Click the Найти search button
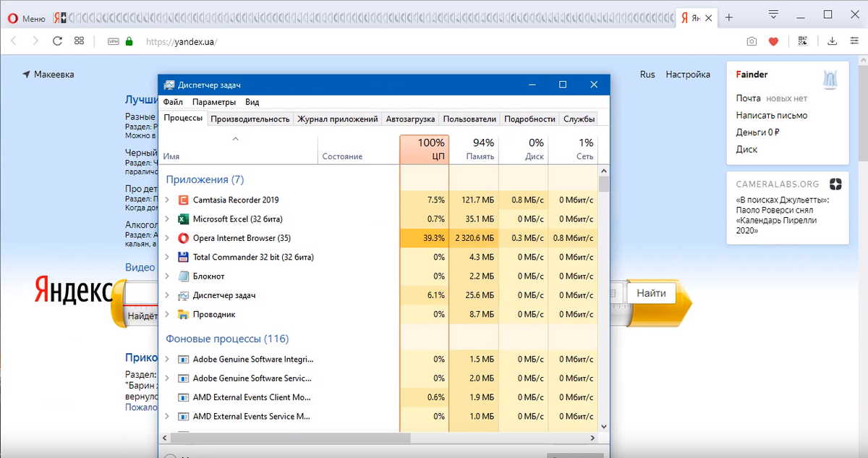 [652, 293]
